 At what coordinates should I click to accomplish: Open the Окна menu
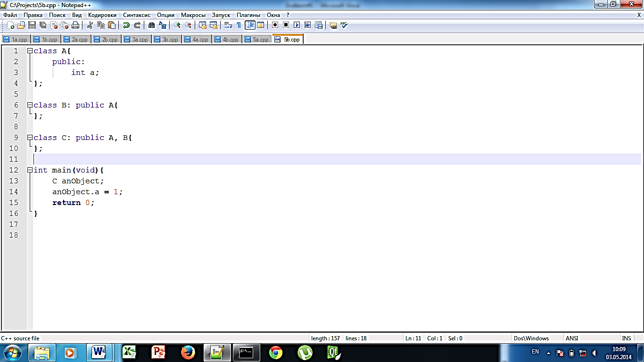tap(273, 15)
